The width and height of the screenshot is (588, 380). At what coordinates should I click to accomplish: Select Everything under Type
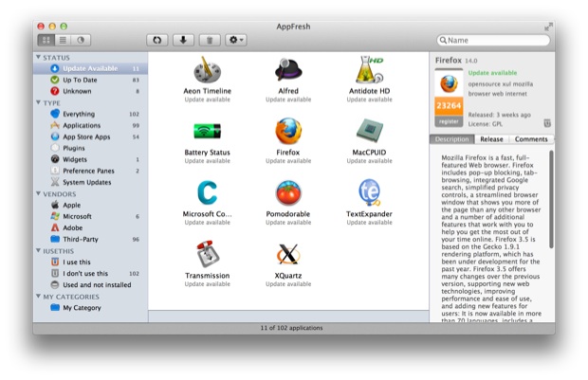[90, 114]
